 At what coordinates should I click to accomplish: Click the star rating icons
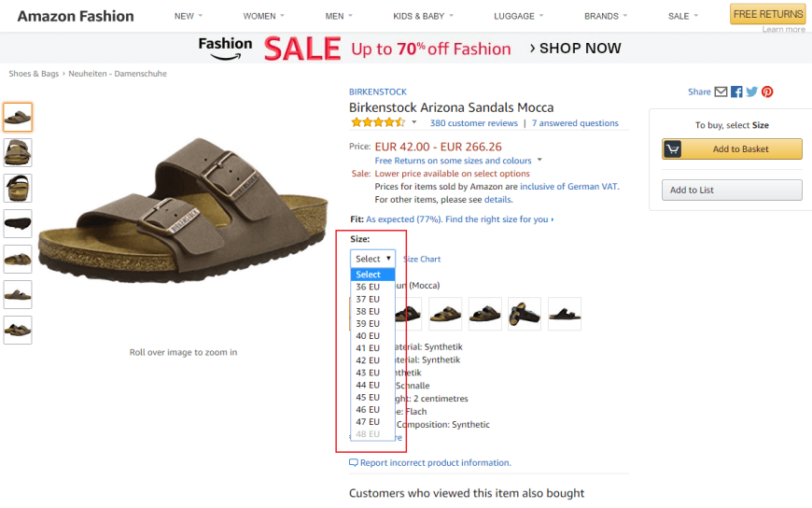coord(378,123)
